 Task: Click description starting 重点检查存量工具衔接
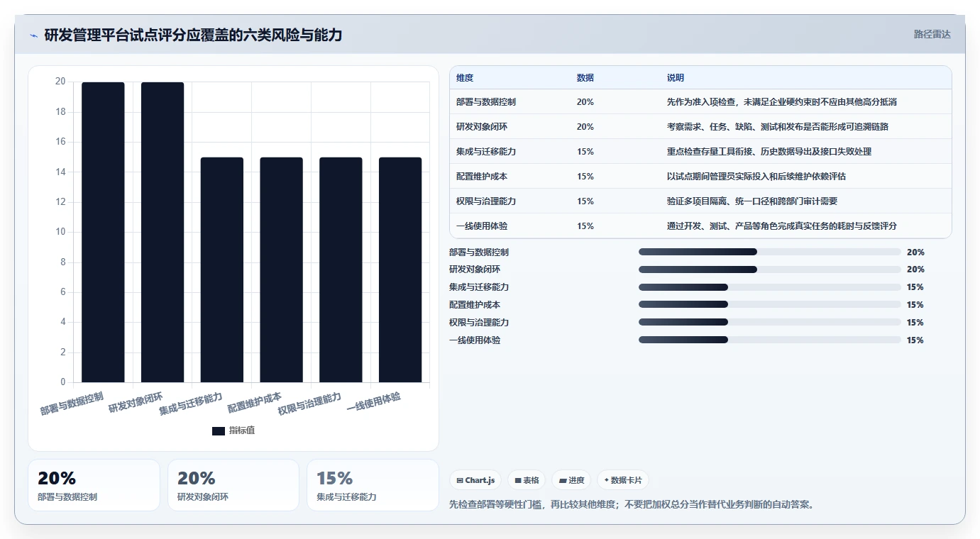click(769, 152)
